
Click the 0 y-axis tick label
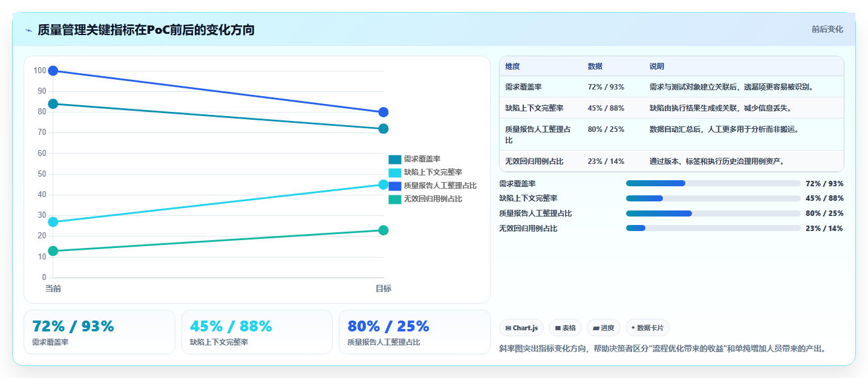tap(44, 278)
